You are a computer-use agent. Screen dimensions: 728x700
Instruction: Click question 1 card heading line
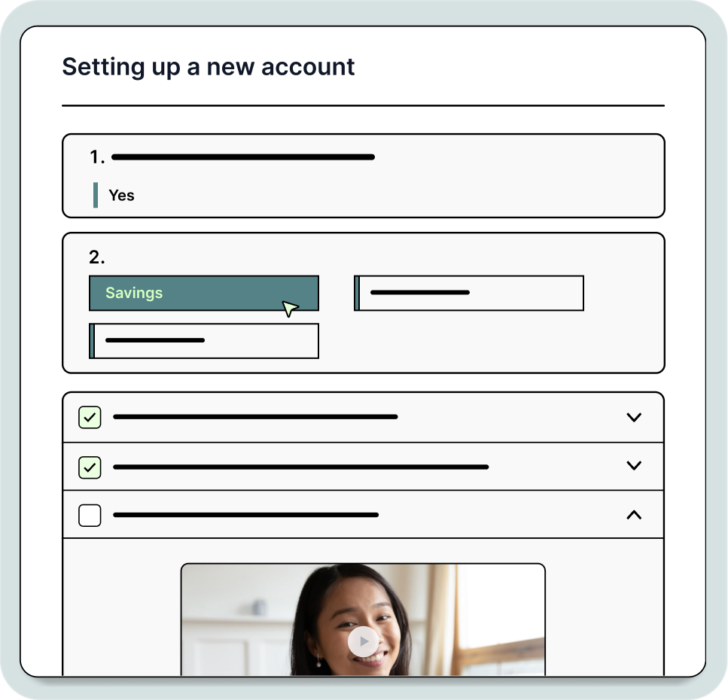click(243, 157)
